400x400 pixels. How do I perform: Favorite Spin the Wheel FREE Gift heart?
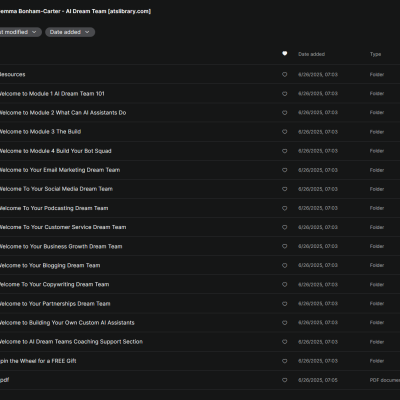pos(284,361)
